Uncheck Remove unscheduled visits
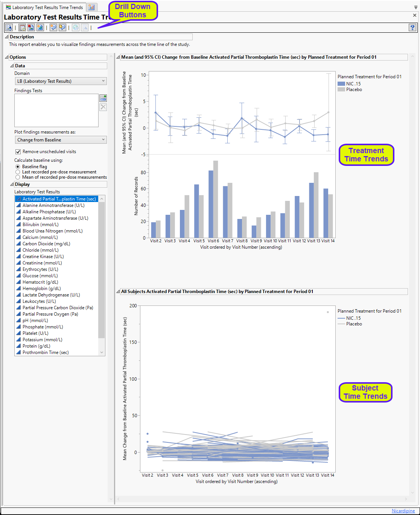This screenshot has height=515, width=420. tap(18, 152)
